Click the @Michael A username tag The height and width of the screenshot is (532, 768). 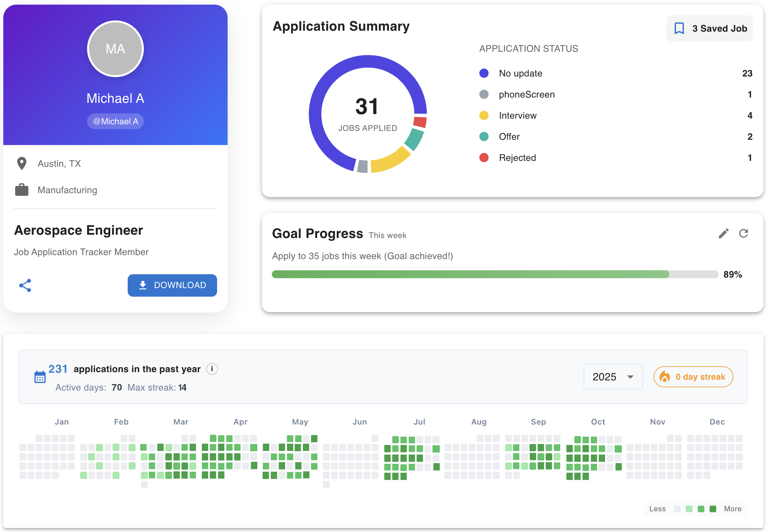[x=115, y=121]
